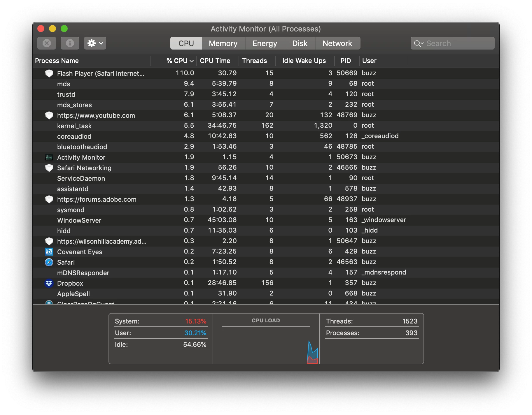Click the Covenant Eyes app icon
Viewport: 532px width, 415px height.
click(x=49, y=252)
